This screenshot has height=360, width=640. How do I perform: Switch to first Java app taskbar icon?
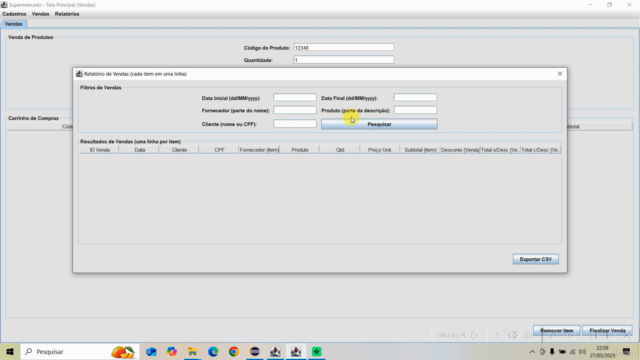click(275, 351)
